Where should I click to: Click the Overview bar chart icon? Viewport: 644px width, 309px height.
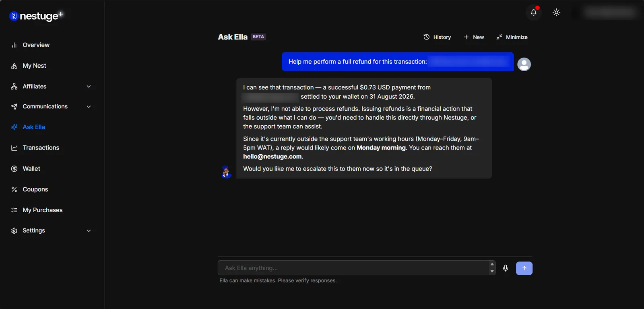coord(14,45)
